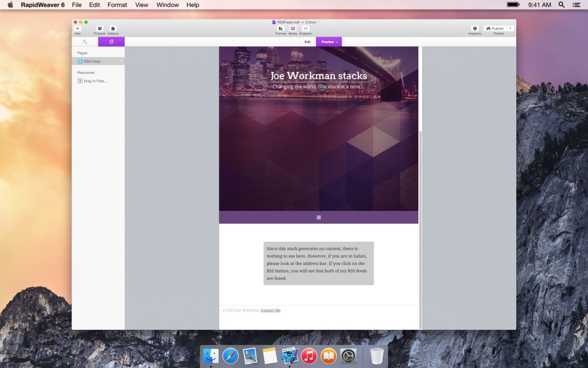Switch to the wrench settings sidebar tab
Screen dimensions: 588x368
tap(85, 42)
